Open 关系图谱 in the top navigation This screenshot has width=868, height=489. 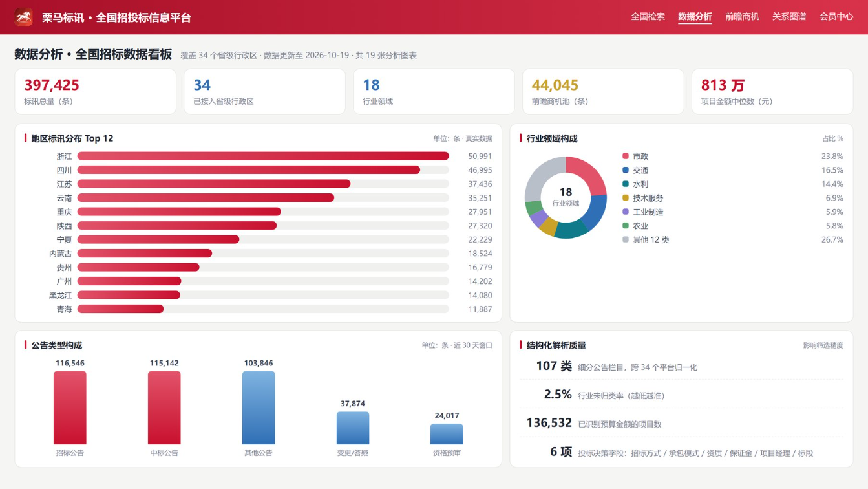click(789, 17)
